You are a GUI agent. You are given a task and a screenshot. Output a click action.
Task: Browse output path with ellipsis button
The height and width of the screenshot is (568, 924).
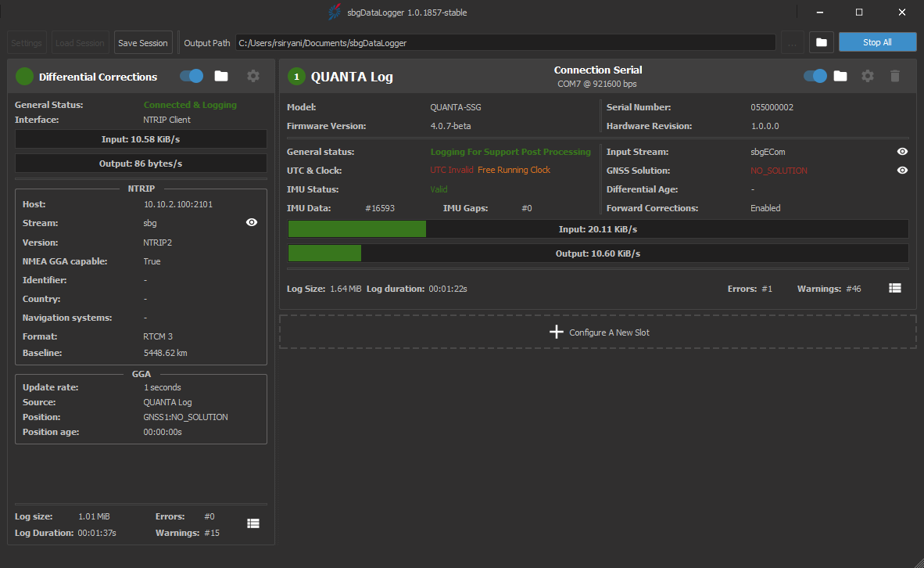(x=792, y=42)
